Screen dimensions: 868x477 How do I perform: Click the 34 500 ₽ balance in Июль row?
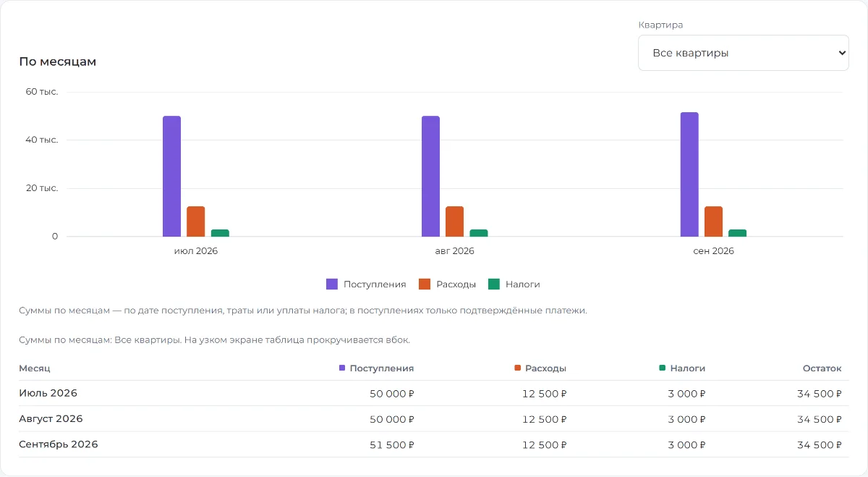820,394
